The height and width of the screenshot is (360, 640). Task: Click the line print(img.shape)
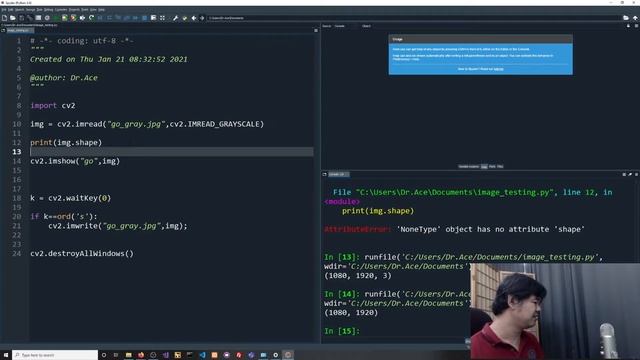coord(66,142)
